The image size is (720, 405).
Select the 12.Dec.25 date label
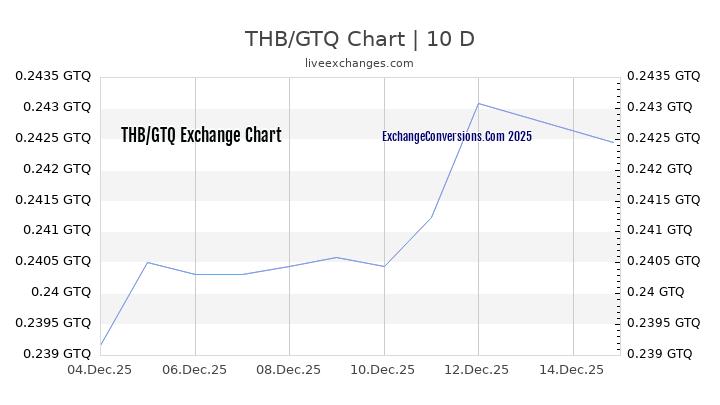pyautogui.click(x=478, y=370)
